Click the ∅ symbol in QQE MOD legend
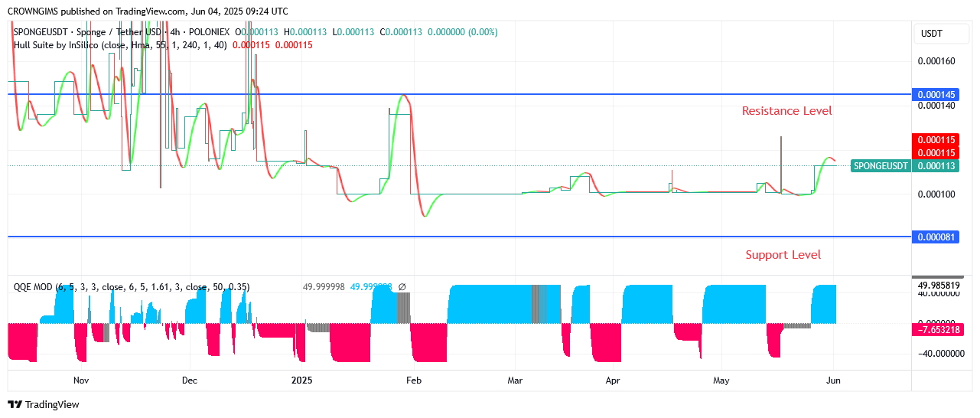 402,287
